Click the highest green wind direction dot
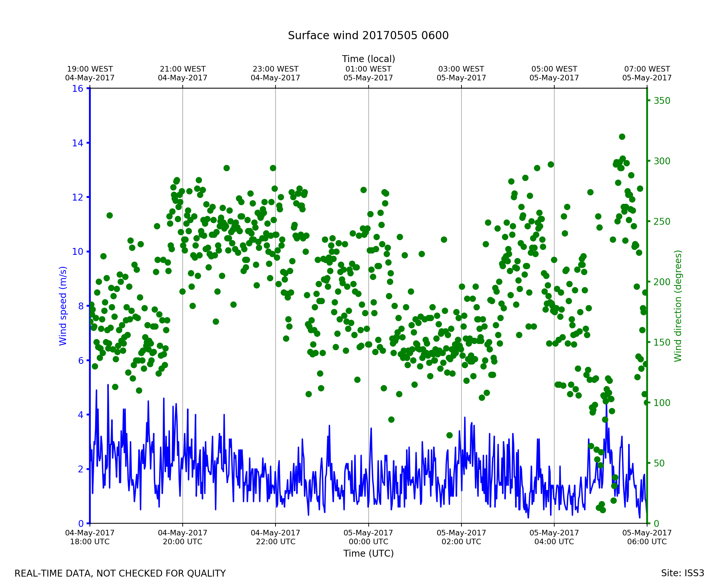 tap(622, 137)
